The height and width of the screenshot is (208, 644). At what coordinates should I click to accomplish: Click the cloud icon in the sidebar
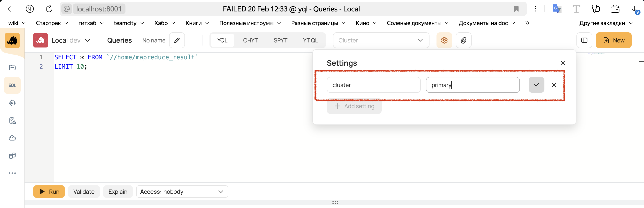click(x=12, y=138)
